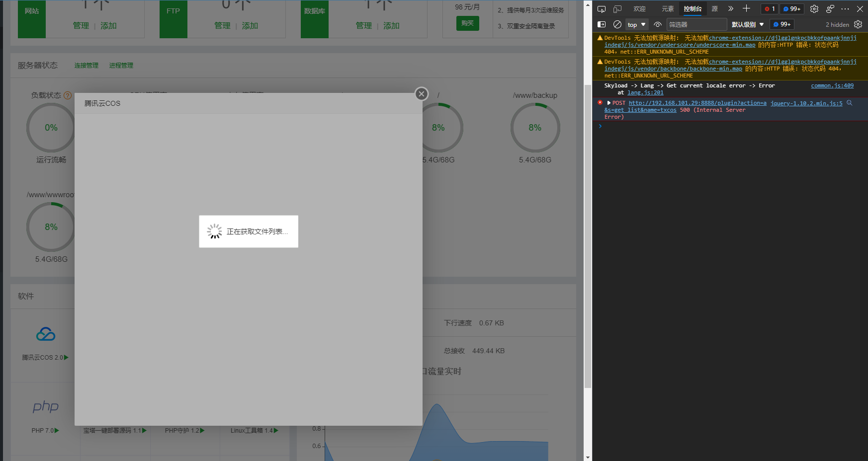Switch to the Sources tab in DevTools
This screenshot has width=868, height=461.
pos(714,9)
